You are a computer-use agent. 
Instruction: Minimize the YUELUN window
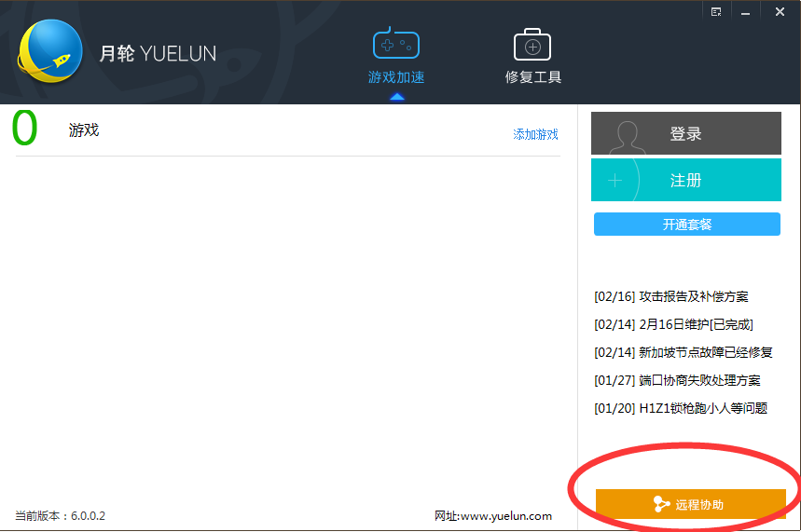[746, 12]
